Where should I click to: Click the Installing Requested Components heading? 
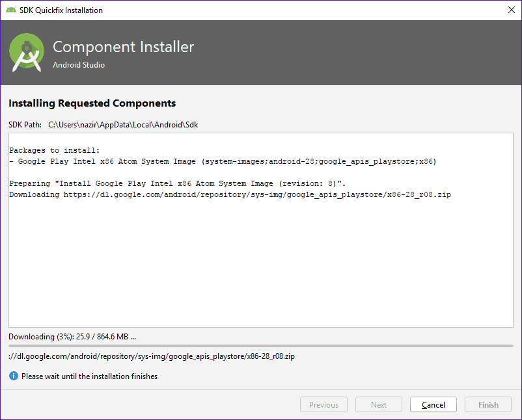pyautogui.click(x=92, y=103)
